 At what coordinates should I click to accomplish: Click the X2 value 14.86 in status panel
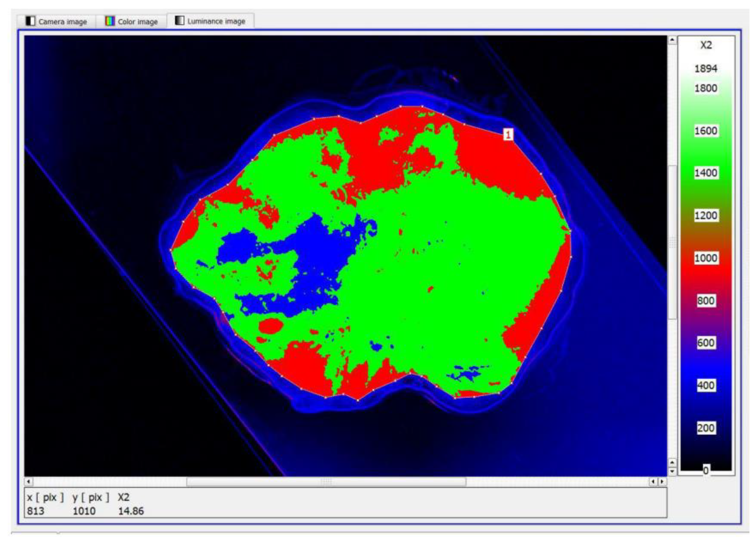pyautogui.click(x=131, y=511)
